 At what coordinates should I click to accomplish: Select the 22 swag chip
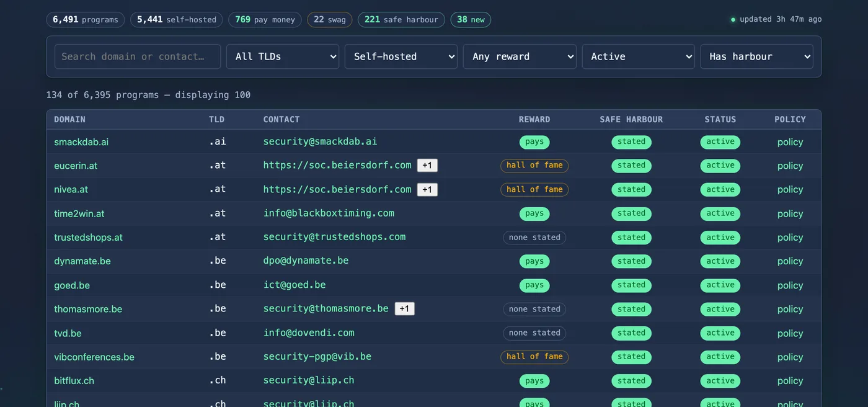click(330, 20)
